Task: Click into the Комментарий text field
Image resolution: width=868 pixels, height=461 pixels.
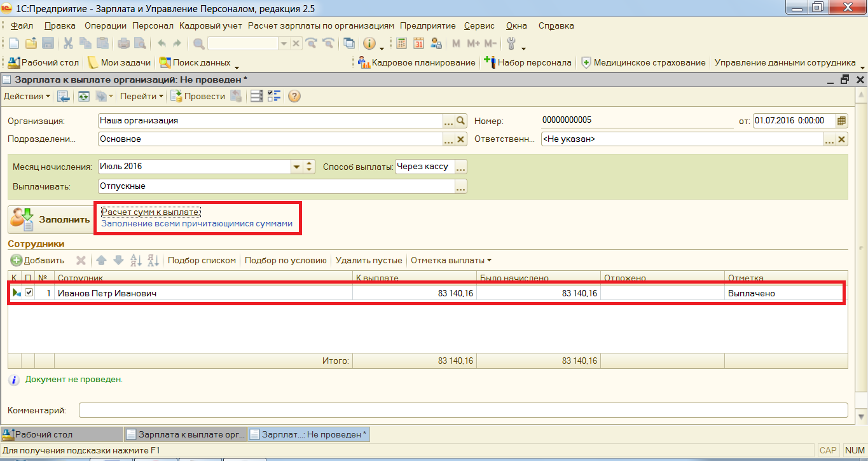Action: (462, 410)
